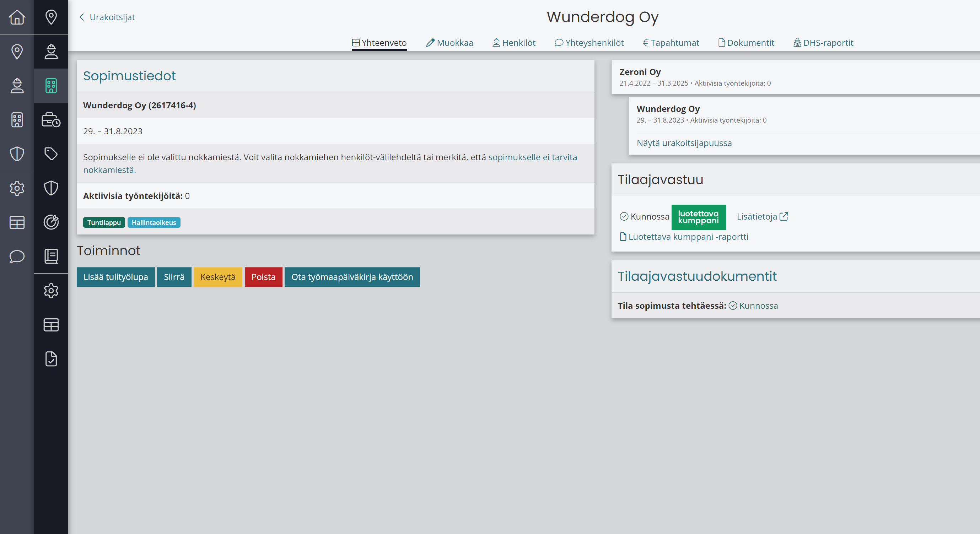Click the Lisää tulityölupa button
Viewport: 980px width, 534px height.
[115, 277]
